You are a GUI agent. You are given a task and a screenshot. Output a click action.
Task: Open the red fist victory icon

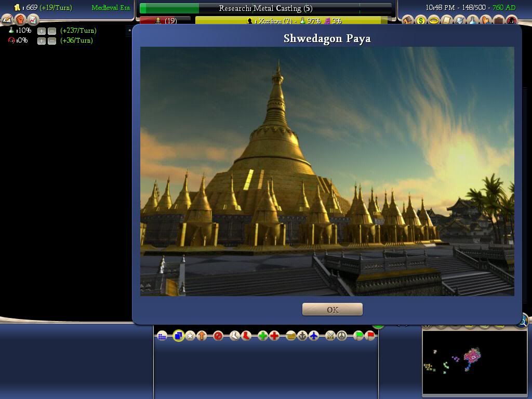[20, 20]
